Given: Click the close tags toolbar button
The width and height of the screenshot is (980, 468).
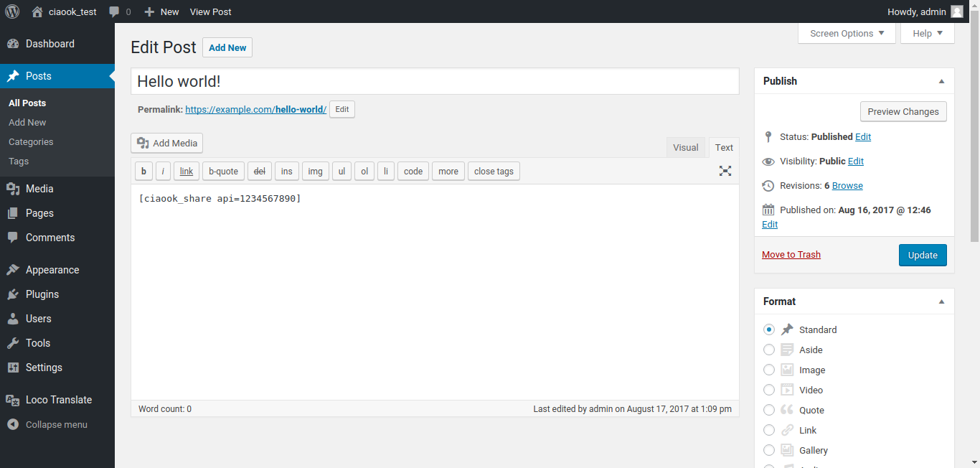Looking at the screenshot, I should [x=494, y=171].
